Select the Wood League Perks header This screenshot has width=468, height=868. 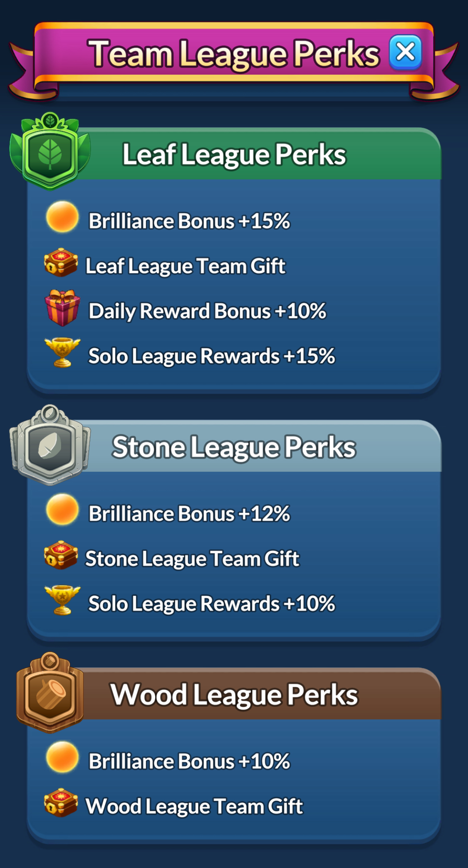click(234, 695)
